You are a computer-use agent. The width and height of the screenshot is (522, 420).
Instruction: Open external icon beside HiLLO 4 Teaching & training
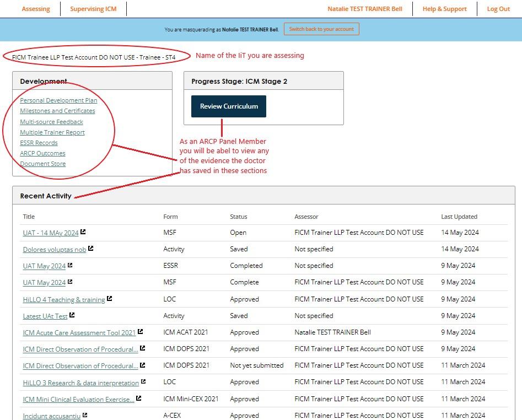tap(110, 299)
